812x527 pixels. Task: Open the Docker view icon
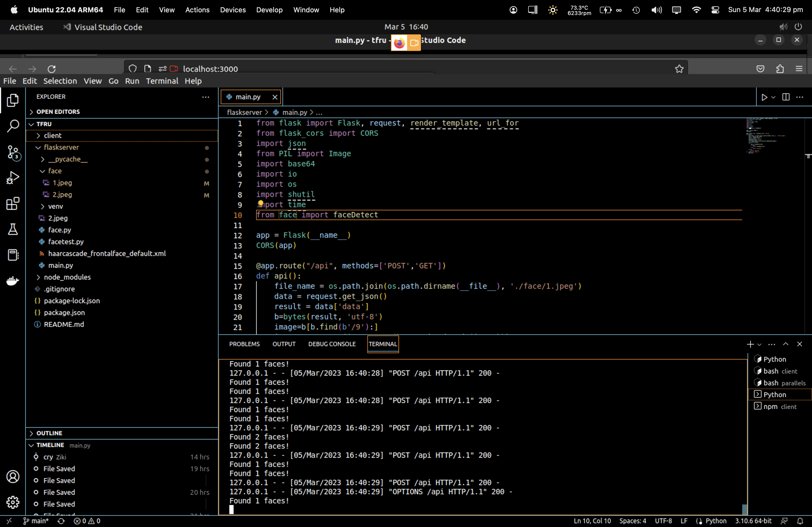(x=13, y=281)
